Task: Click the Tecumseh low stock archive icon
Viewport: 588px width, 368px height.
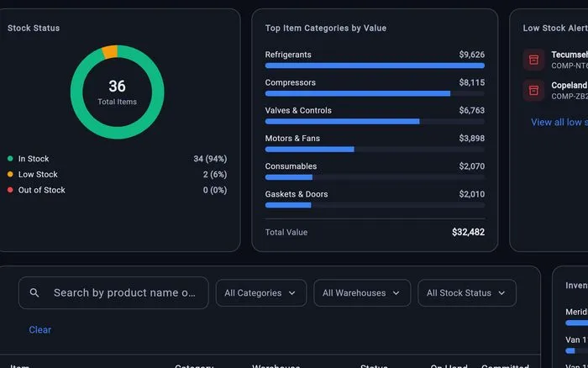Action: (533, 60)
